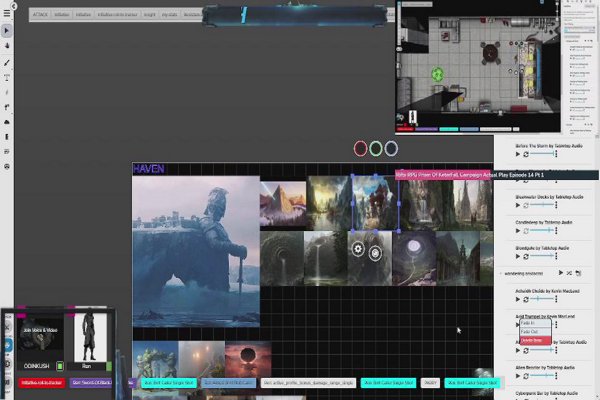Click the icon right of playlist shuffle

tap(578, 273)
